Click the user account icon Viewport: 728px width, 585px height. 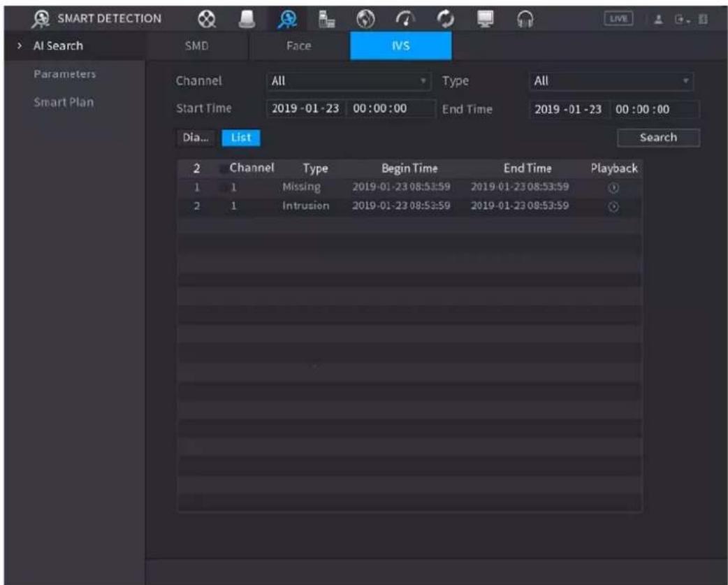click(x=658, y=20)
